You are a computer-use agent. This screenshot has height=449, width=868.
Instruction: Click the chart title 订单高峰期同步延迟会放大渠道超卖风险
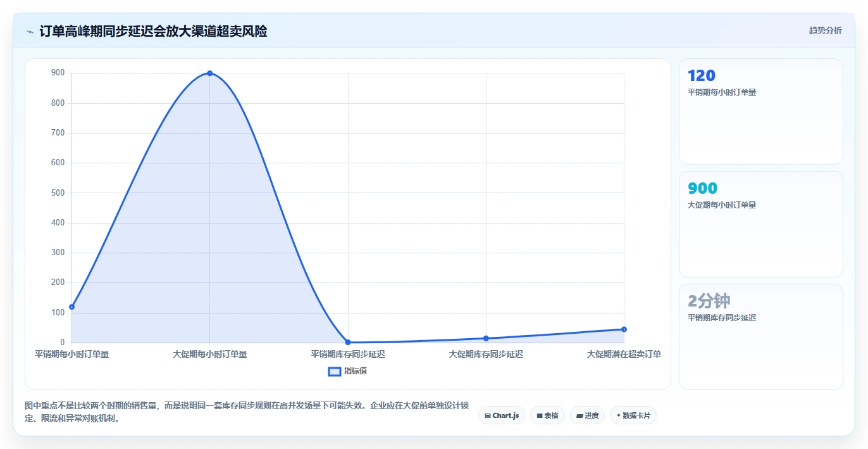[153, 31]
